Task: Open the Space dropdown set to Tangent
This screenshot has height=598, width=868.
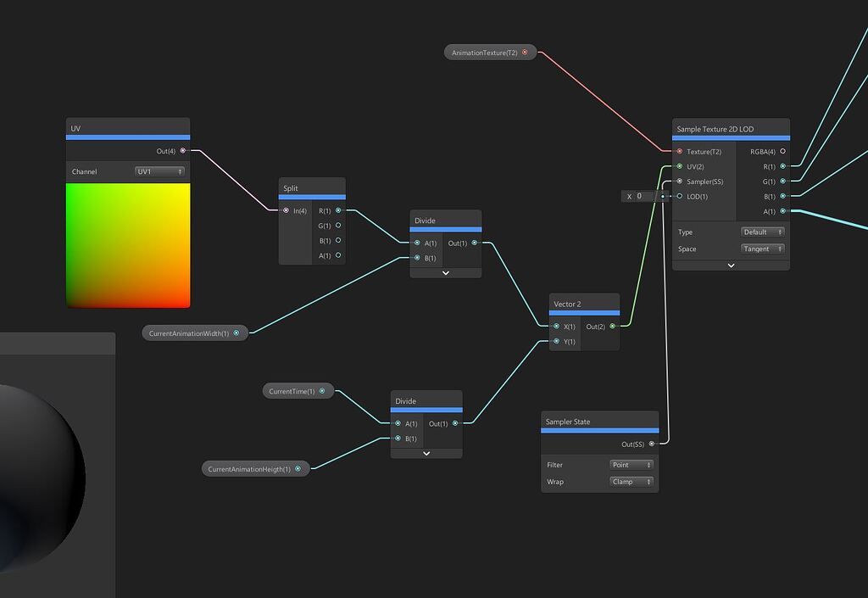Action: click(x=761, y=249)
